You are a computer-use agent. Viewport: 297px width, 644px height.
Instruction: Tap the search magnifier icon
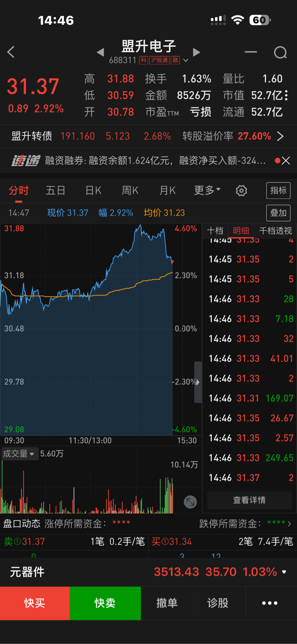click(x=280, y=52)
